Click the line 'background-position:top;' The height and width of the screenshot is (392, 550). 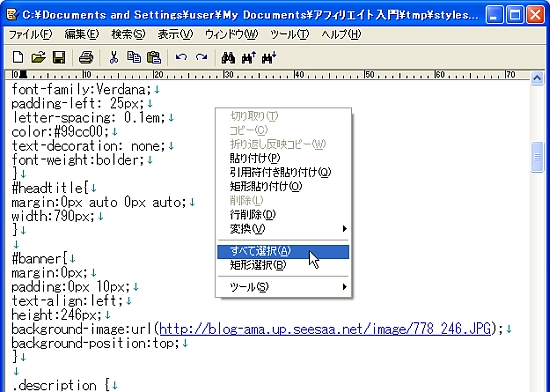tap(95, 343)
